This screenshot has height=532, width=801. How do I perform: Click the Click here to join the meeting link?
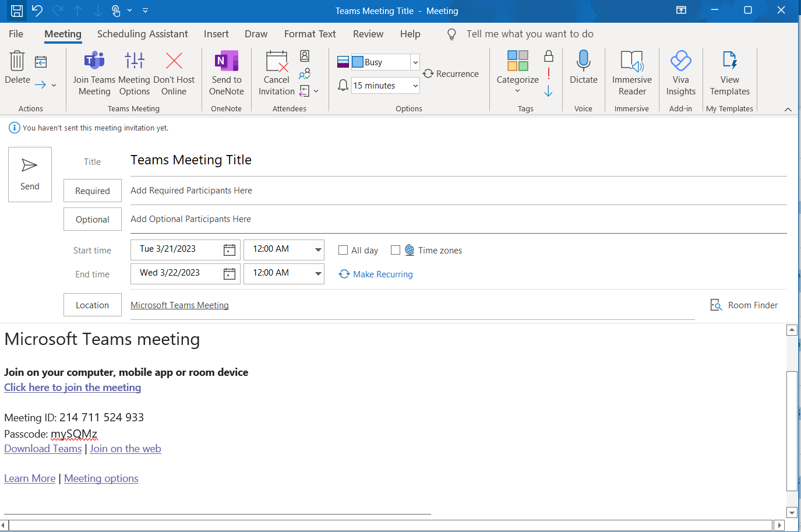[x=73, y=387]
